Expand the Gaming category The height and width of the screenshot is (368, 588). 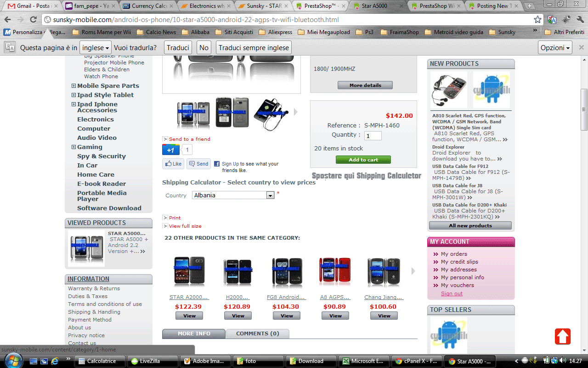click(73, 147)
